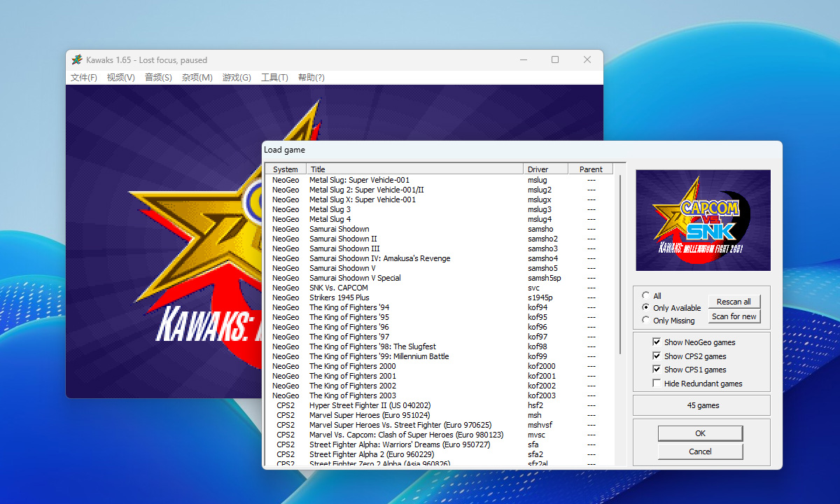Click the 'Scan for new' button

pyautogui.click(x=734, y=316)
